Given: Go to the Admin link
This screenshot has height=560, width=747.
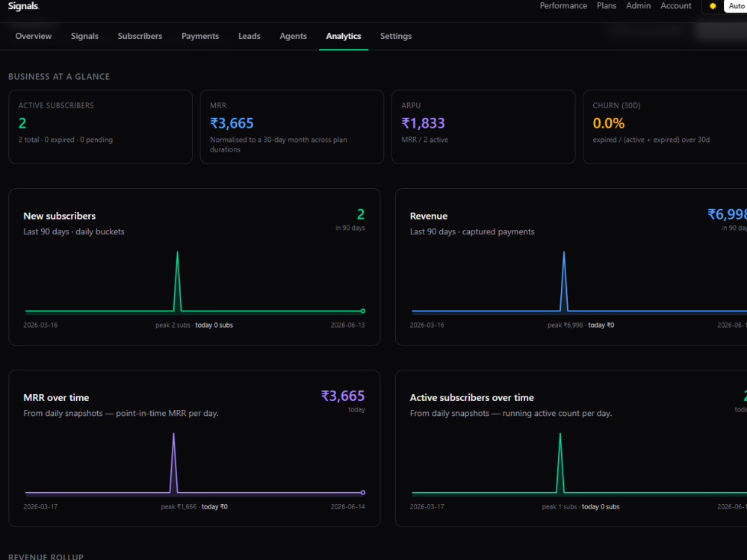Looking at the screenshot, I should (639, 6).
